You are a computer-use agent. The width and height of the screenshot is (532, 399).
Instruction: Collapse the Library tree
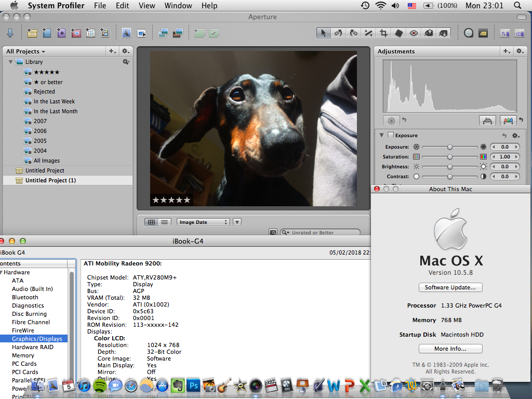click(x=10, y=62)
